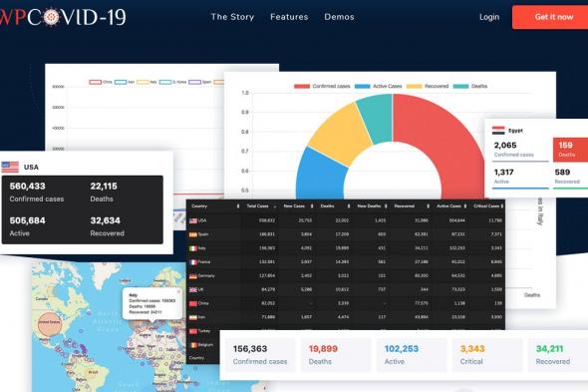Sort the table by New Cases
588x392 pixels.
pyautogui.click(x=298, y=205)
